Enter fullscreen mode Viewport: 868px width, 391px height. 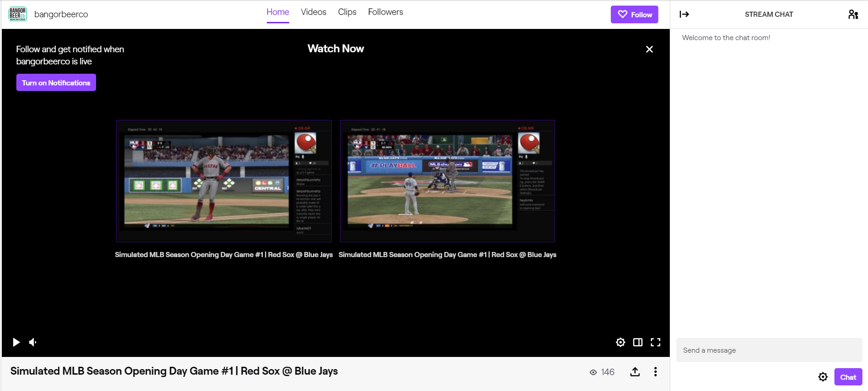tap(655, 342)
